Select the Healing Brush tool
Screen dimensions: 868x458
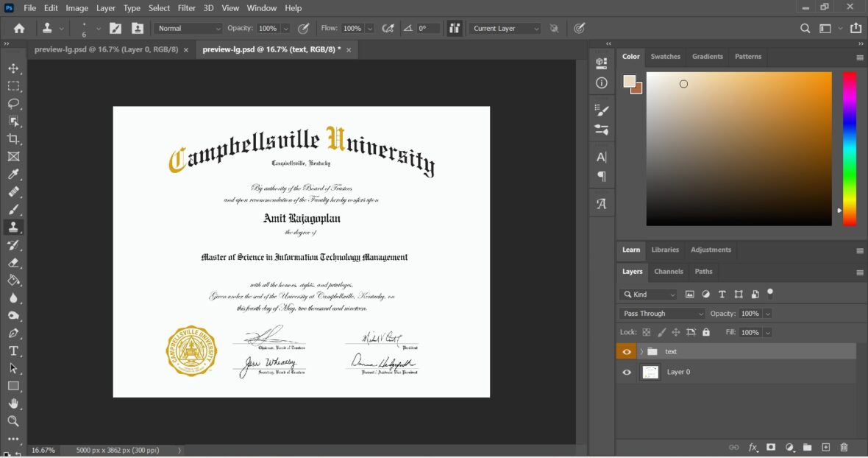click(x=13, y=191)
